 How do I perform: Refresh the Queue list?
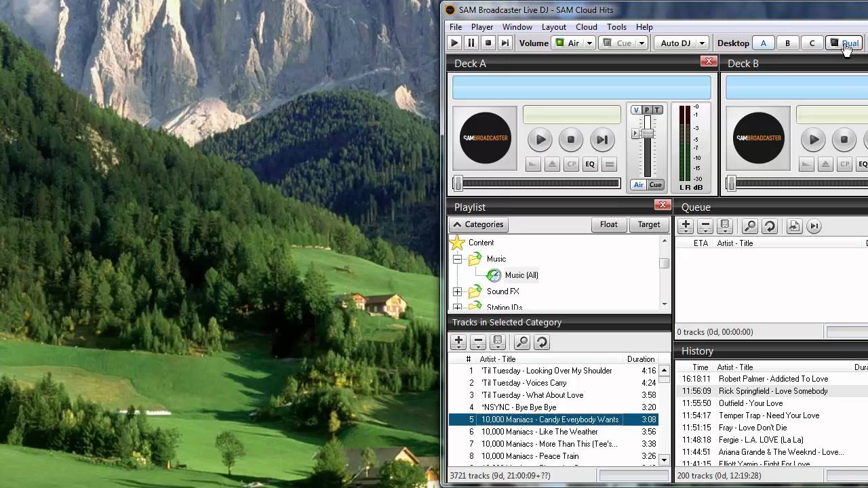[769, 226]
